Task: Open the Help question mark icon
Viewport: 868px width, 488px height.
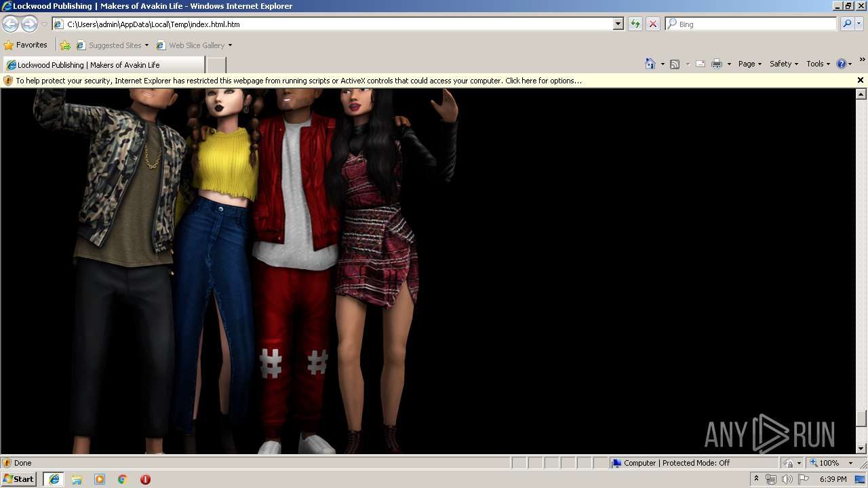Action: (842, 64)
